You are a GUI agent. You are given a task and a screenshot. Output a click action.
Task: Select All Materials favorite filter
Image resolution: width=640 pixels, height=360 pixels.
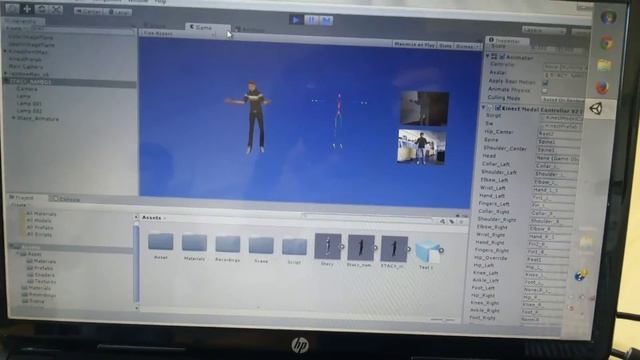point(41,213)
